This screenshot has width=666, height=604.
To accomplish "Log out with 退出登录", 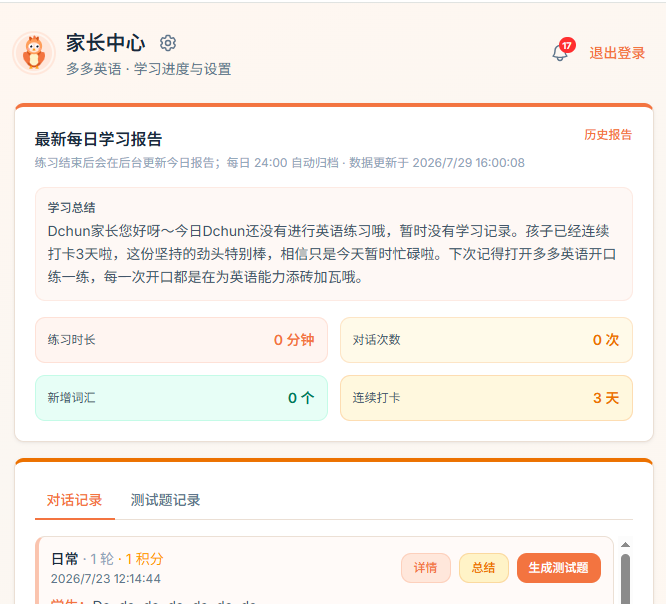I will click(617, 53).
